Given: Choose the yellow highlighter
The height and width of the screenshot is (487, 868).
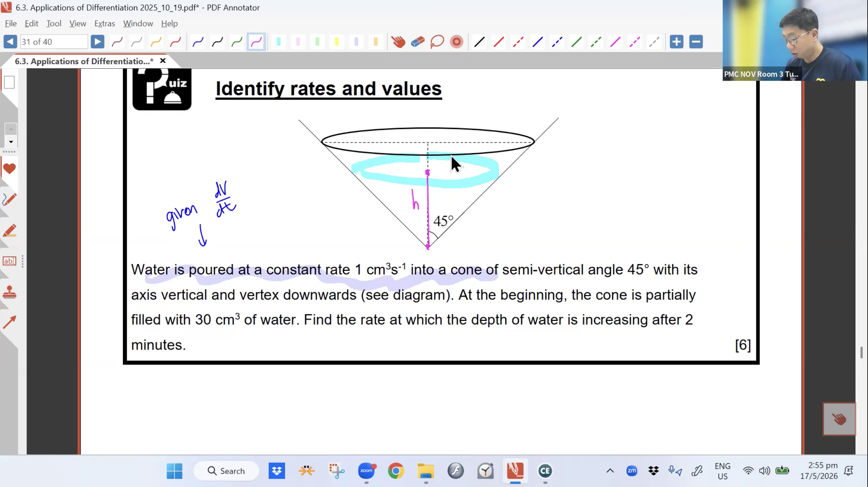Looking at the screenshot, I should [x=337, y=42].
